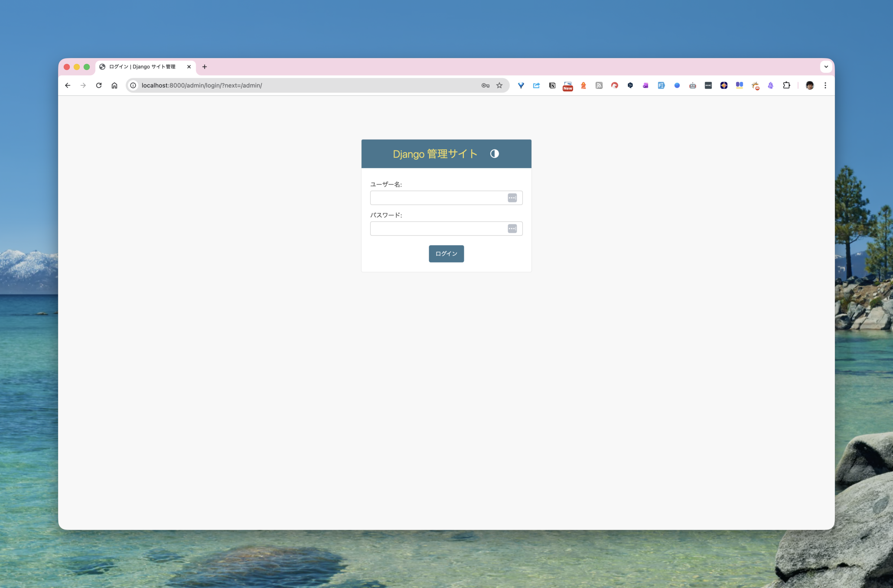
Task: Open the Notion extension icon
Action: click(x=552, y=85)
